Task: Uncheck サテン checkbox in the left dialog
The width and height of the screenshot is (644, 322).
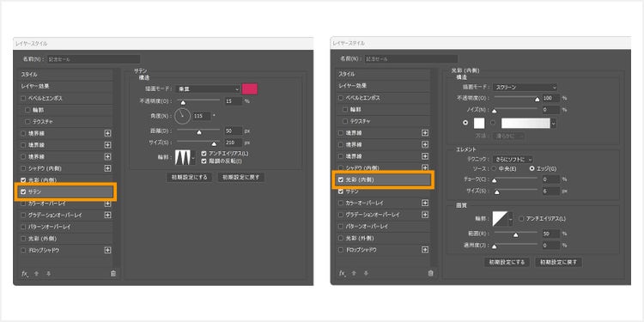Action: [x=23, y=191]
